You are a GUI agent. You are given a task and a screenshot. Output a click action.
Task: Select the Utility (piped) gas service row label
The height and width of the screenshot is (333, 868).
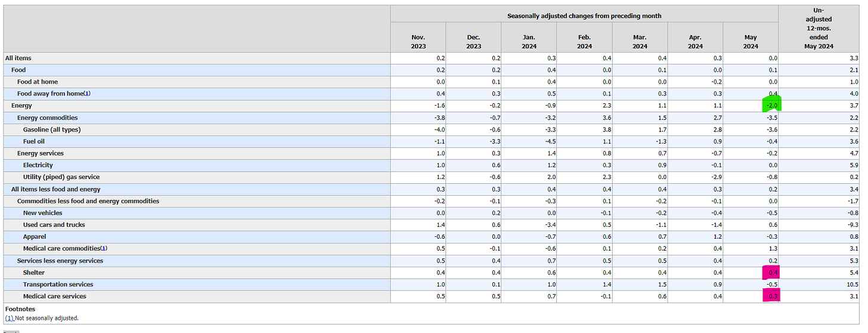pyautogui.click(x=61, y=177)
